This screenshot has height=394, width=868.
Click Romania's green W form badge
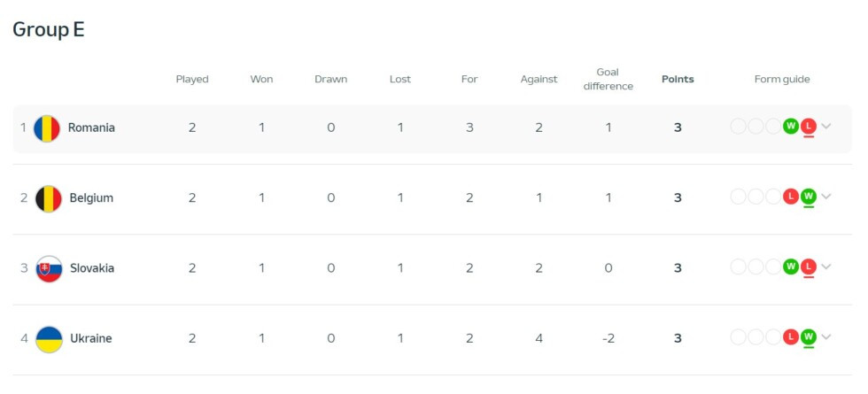pos(791,127)
